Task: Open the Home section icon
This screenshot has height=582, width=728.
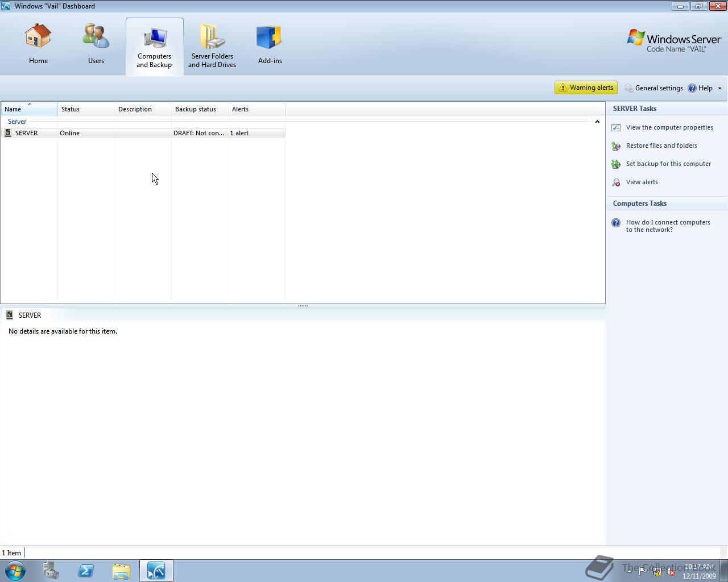Action: click(x=38, y=44)
